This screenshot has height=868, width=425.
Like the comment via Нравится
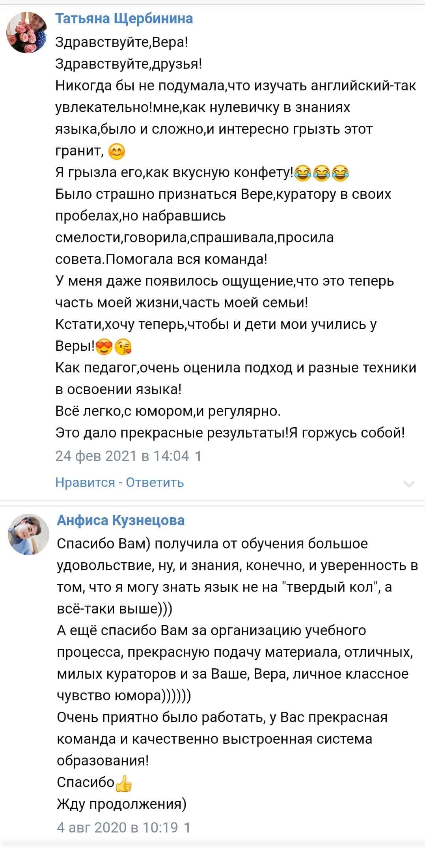coord(85,482)
